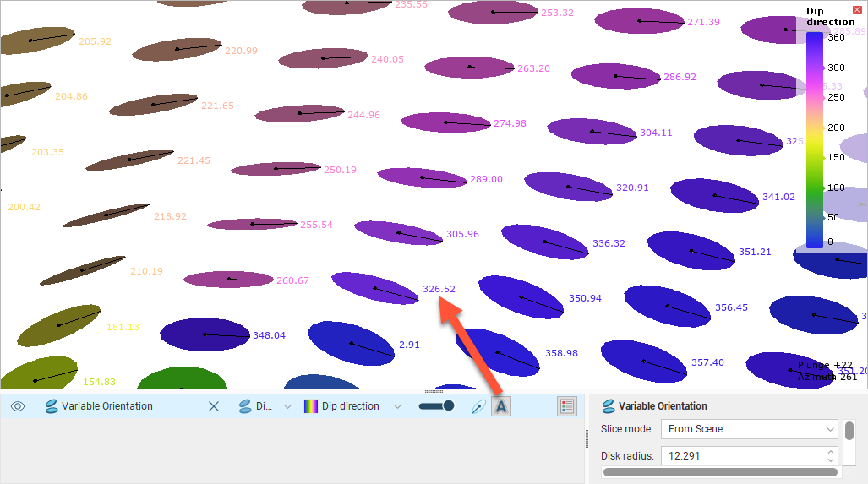
Task: Click the Plunge +22 scene readout
Action: tap(826, 365)
